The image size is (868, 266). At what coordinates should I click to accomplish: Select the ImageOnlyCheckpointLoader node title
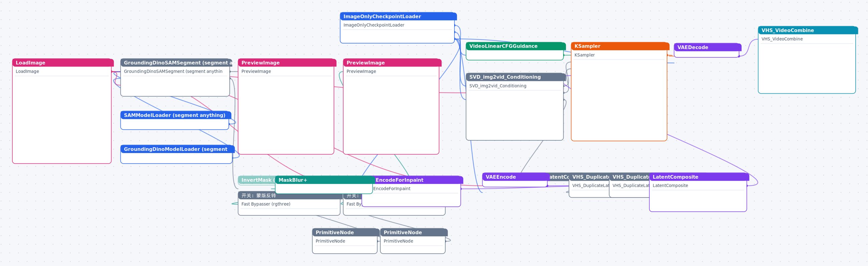[398, 16]
